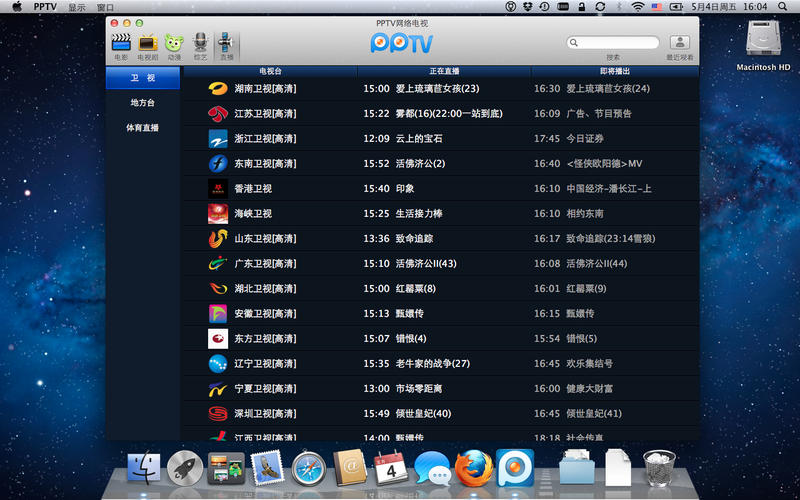Play 东方卫视[高清] channel row
This screenshot has height=500, width=800.
click(441, 339)
